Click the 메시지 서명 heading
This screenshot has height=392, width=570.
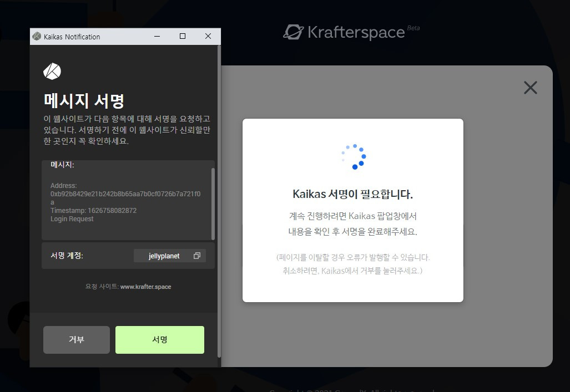[x=84, y=101]
